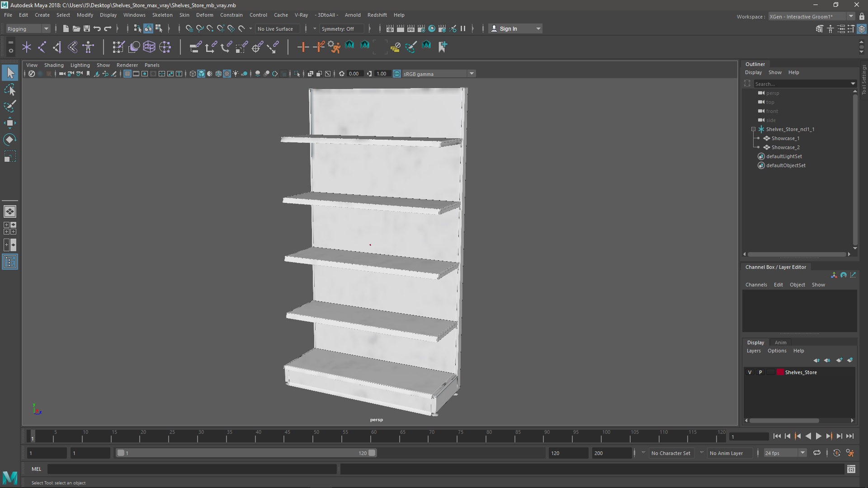Click the New Scene icon
Screen dimensions: 868x488
coord(66,28)
